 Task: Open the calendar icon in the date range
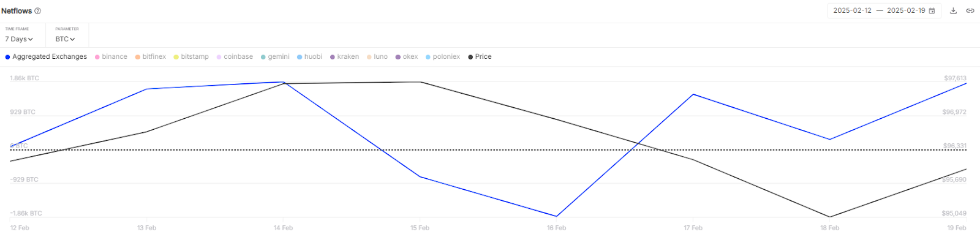coord(932,11)
